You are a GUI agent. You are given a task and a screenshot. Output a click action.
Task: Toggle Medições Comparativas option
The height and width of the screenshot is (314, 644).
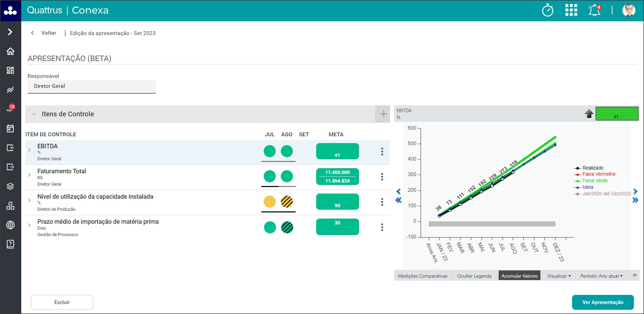pyautogui.click(x=422, y=276)
